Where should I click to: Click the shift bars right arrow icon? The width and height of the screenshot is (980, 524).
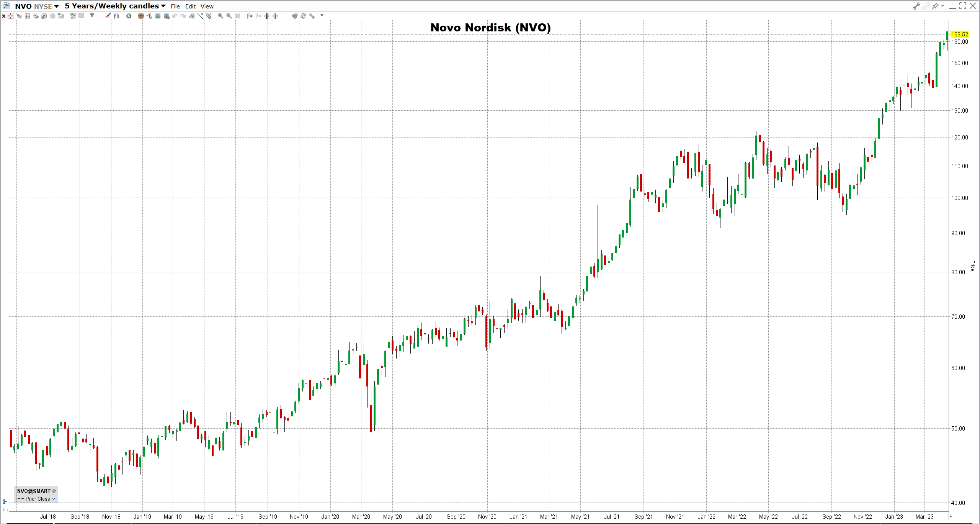250,16
